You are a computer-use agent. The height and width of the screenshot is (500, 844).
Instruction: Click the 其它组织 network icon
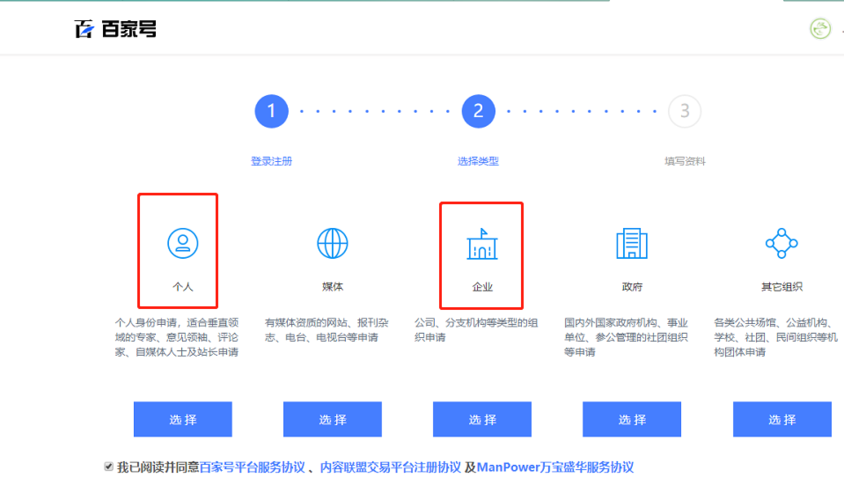pyautogui.click(x=782, y=243)
